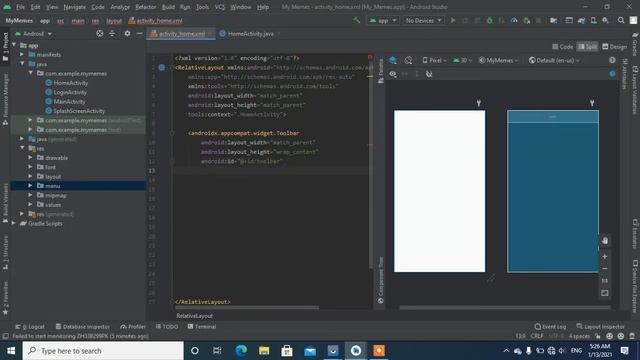Select the design surface layers icon
640x360 pixels.
(x=393, y=60)
